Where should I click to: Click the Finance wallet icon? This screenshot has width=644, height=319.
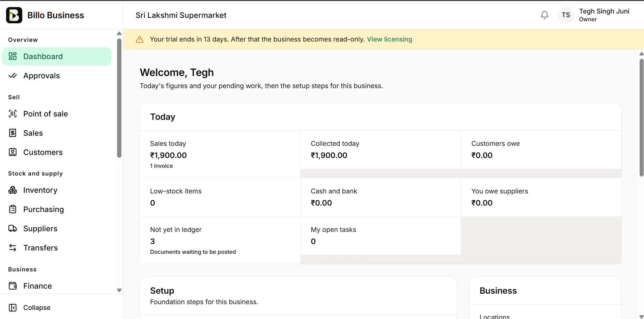[x=12, y=286]
